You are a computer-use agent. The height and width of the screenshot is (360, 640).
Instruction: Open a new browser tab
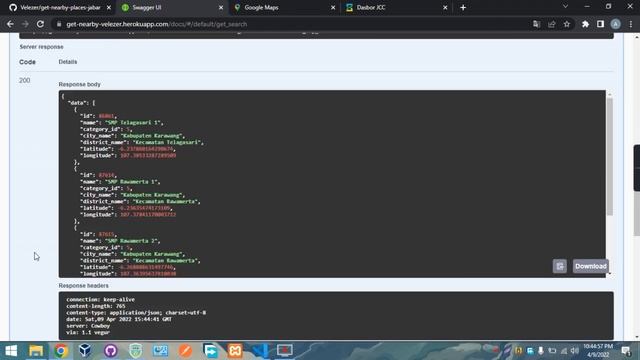point(463,7)
